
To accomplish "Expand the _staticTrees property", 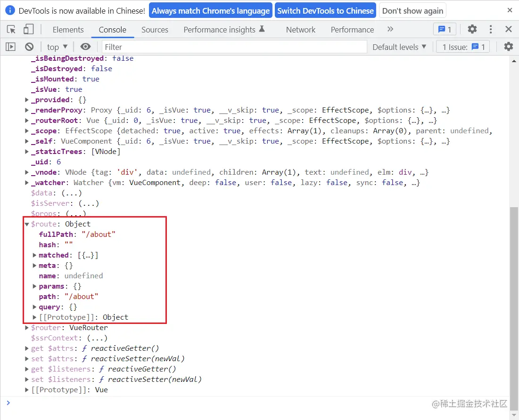I will tap(27, 152).
